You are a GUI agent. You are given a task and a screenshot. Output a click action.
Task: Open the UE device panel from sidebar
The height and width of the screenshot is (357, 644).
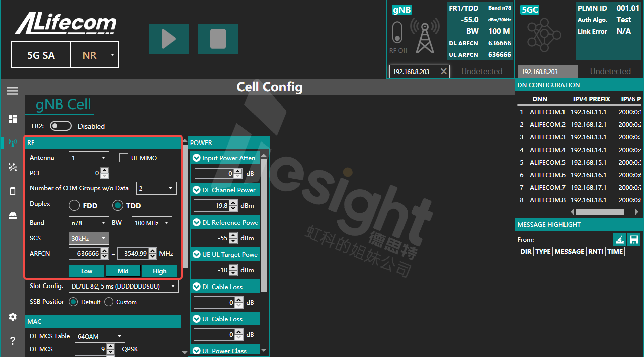click(x=13, y=191)
